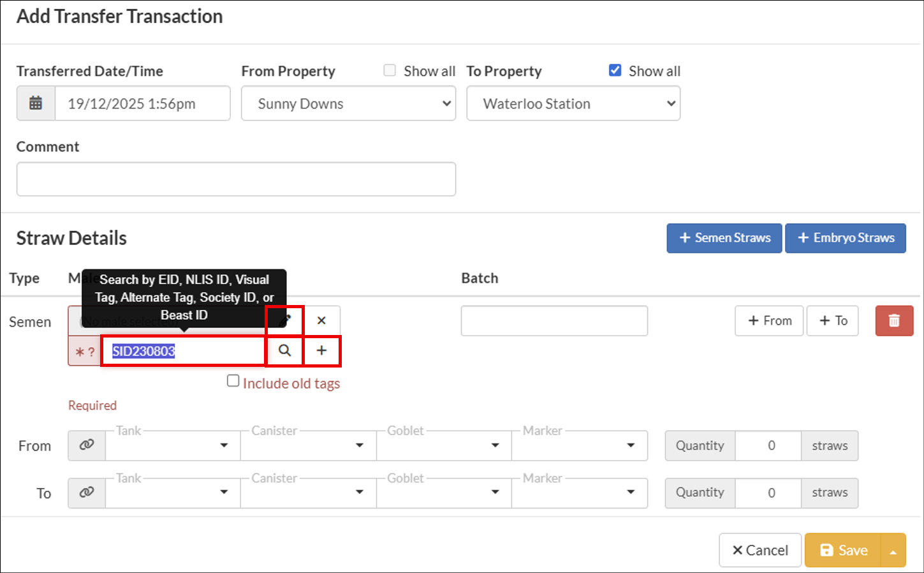Clear male selection with the X icon
Image resolution: width=924 pixels, height=573 pixels.
tap(322, 320)
